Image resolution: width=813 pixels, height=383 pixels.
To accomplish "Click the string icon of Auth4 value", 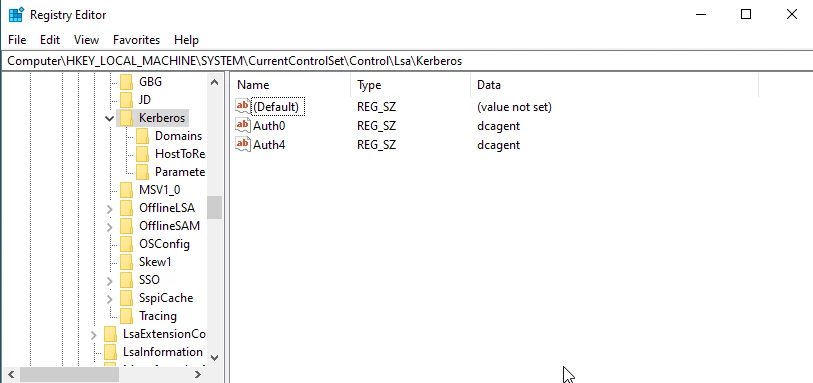I will [243, 144].
